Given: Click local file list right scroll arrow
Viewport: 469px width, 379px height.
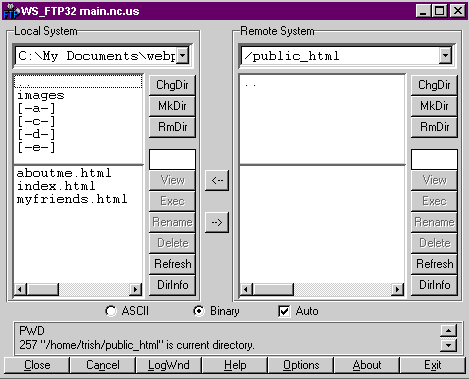Looking at the screenshot, I should pos(135,289).
